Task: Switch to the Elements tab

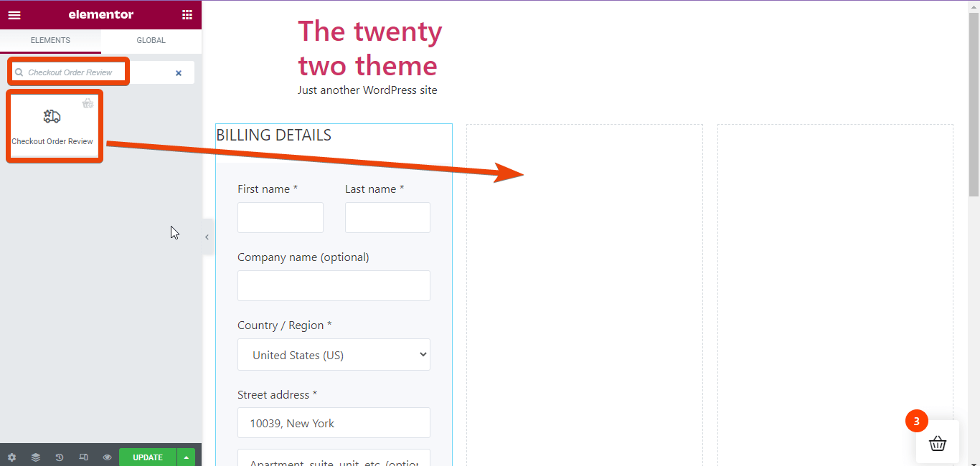Action: tap(50, 41)
